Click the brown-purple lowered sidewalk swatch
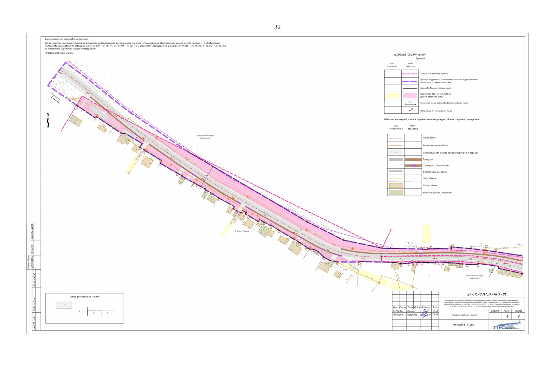 click(x=413, y=166)
